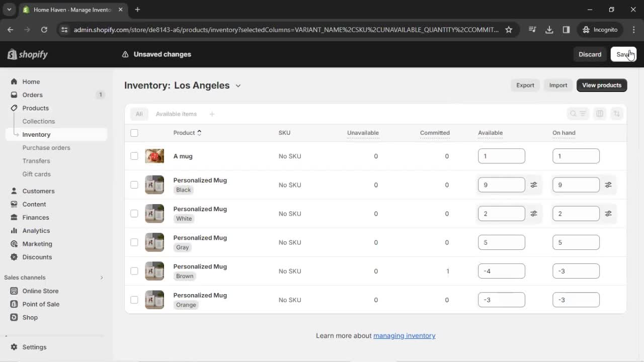The width and height of the screenshot is (644, 362).
Task: Add a new view with plus icon
Action: [x=212, y=114]
